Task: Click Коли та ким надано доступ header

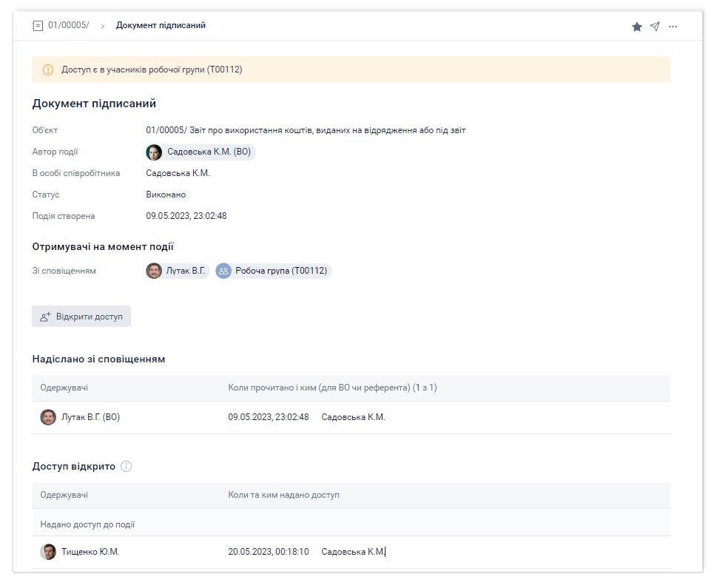Action: (283, 495)
